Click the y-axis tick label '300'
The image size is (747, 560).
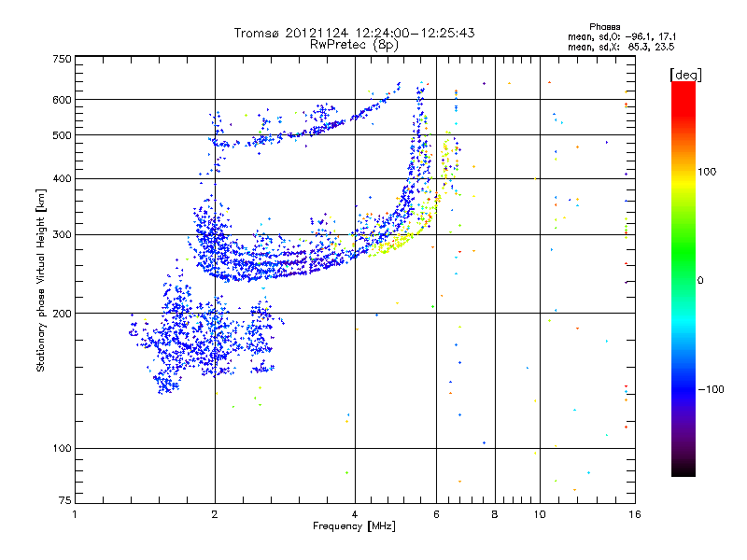(62, 235)
